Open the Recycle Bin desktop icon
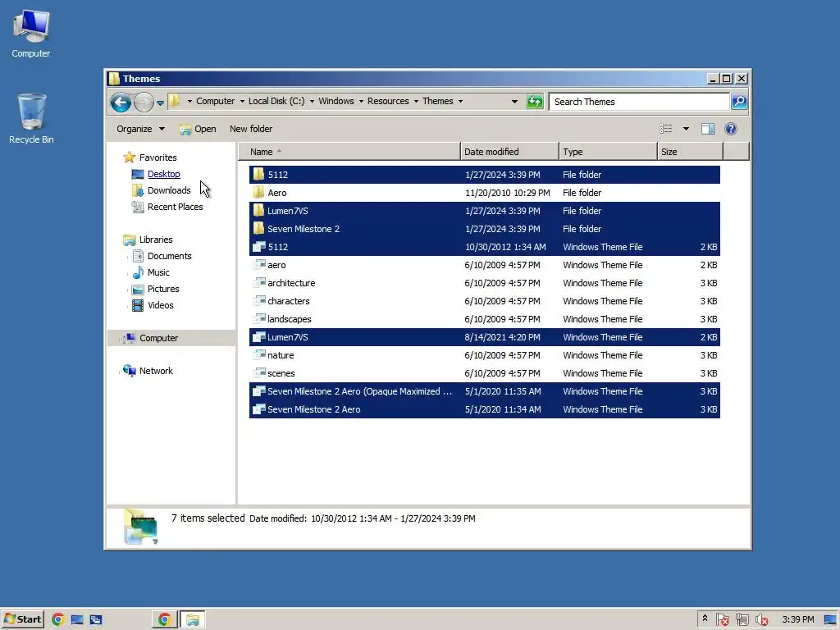The width and height of the screenshot is (840, 630). (x=31, y=119)
